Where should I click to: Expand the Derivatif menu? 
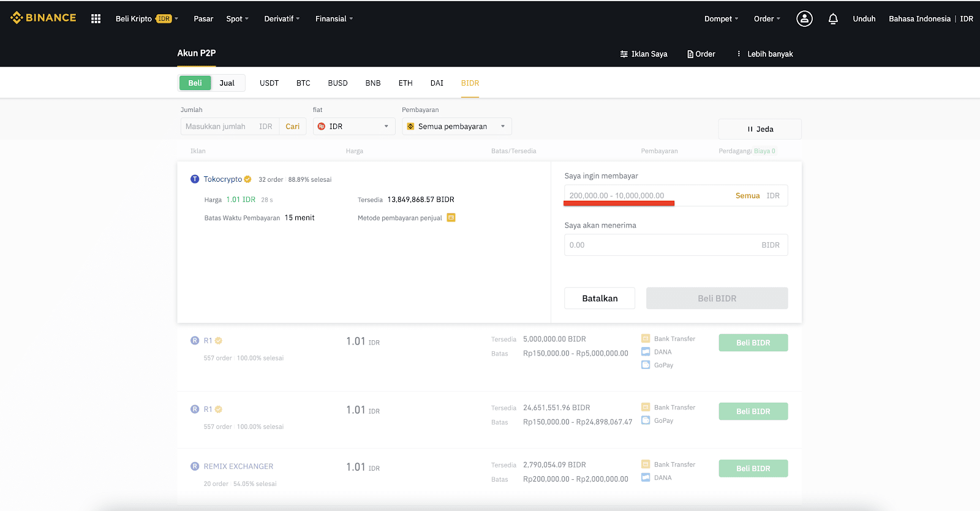point(282,19)
